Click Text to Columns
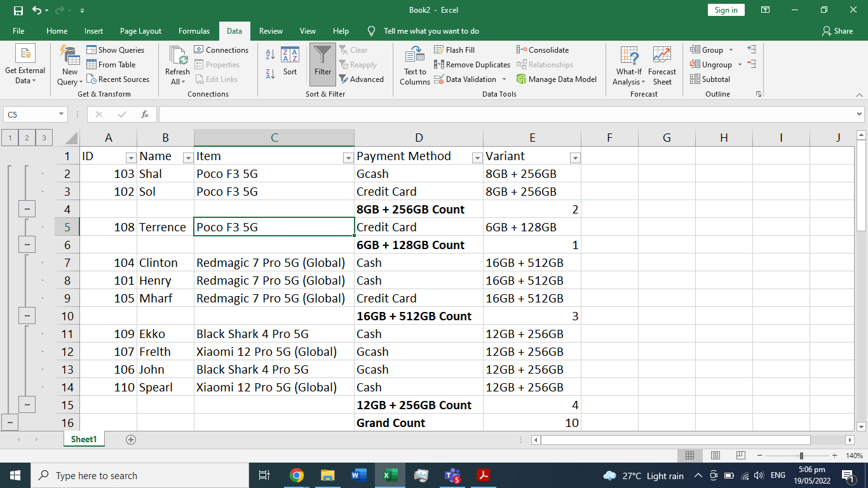Viewport: 868px width, 488px height. pos(415,65)
